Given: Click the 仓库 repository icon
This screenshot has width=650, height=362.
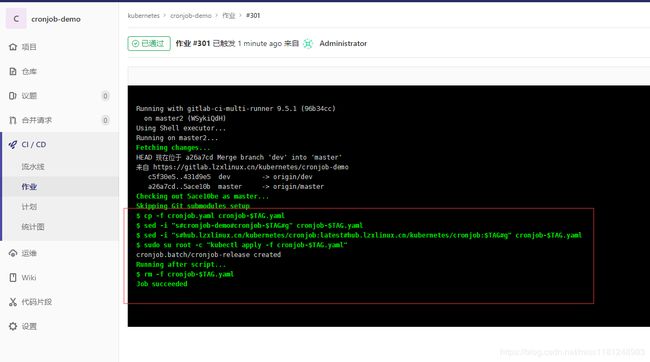Looking at the screenshot, I should tap(13, 71).
